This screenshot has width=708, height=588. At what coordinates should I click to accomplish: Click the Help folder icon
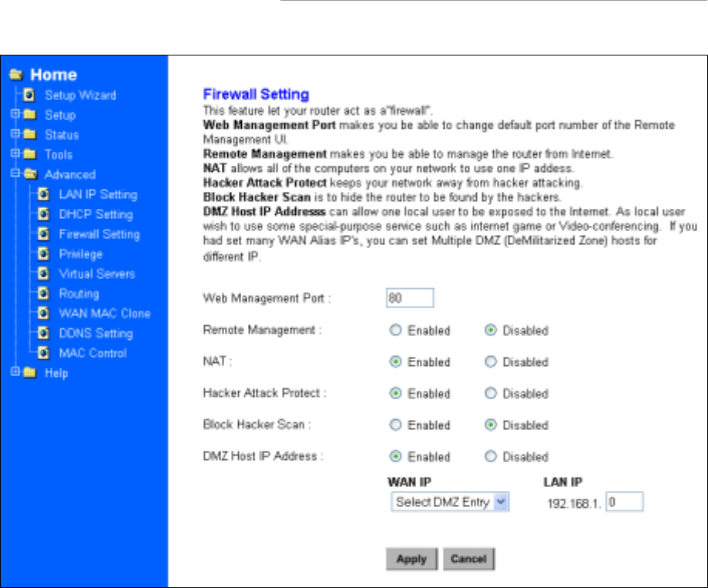(30, 373)
